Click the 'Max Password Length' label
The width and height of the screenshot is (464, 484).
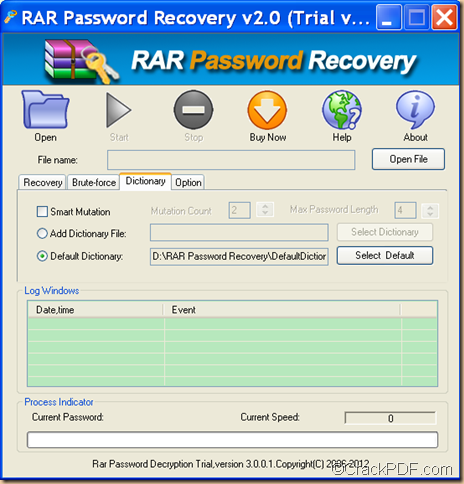point(334,209)
